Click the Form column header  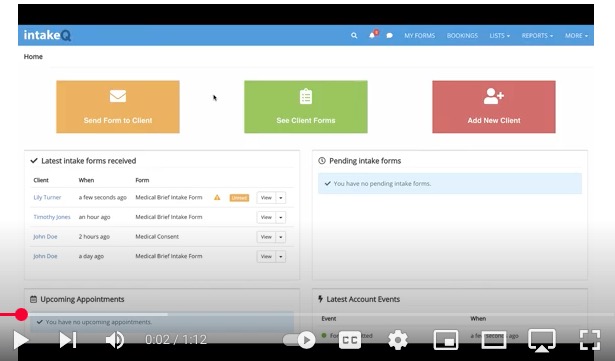[142, 180]
